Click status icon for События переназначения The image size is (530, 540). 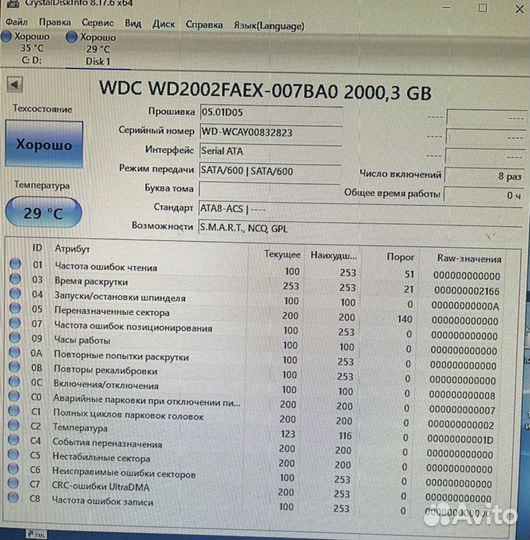point(13,440)
